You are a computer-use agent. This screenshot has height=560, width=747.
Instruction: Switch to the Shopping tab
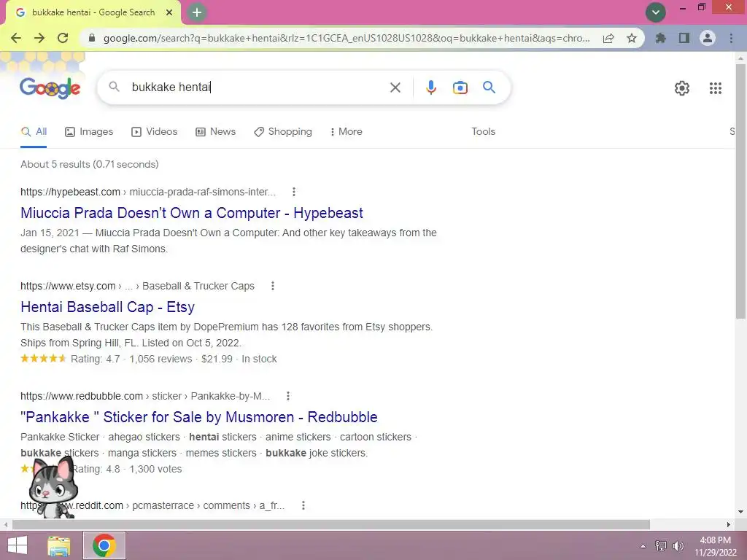tap(283, 131)
